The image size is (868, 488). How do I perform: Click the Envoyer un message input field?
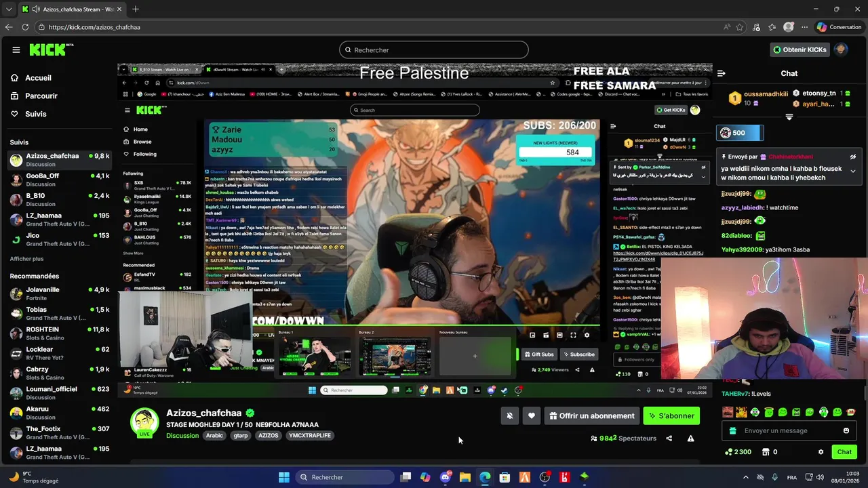(x=789, y=430)
